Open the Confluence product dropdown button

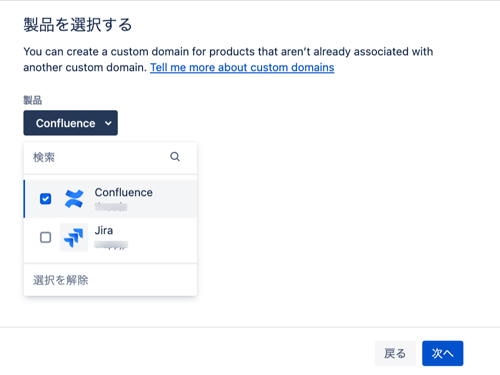(70, 123)
